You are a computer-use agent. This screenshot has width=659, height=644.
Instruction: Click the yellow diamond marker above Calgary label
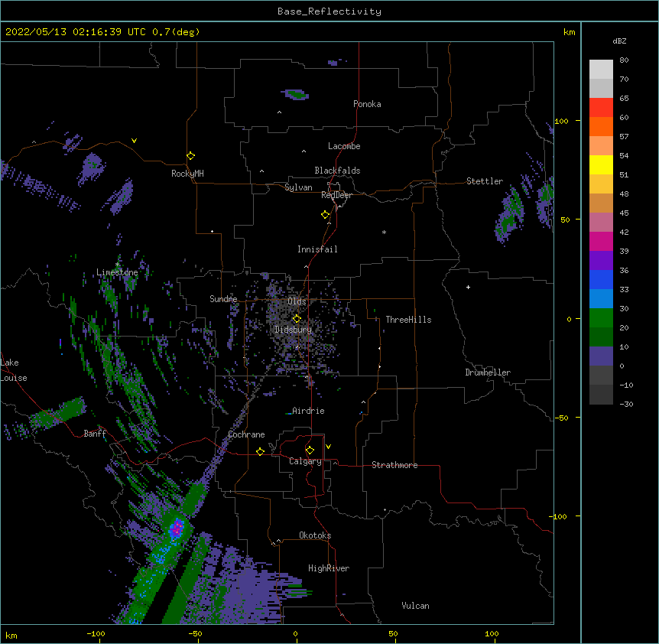pyautogui.click(x=310, y=450)
